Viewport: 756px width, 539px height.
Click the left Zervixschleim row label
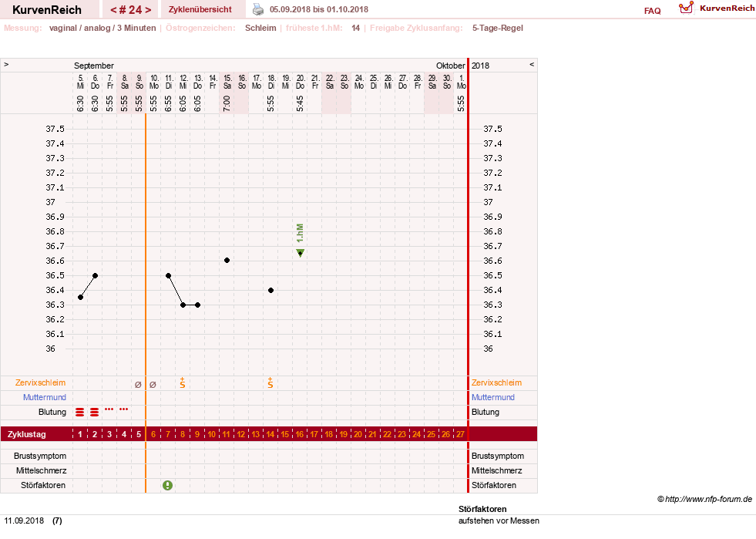tap(41, 382)
